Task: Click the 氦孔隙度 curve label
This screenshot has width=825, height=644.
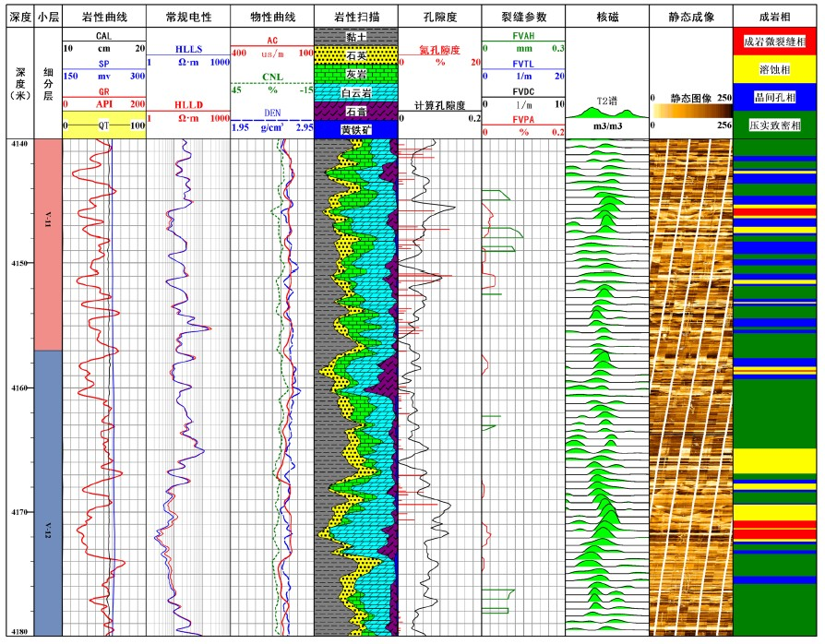Action: click(x=438, y=49)
